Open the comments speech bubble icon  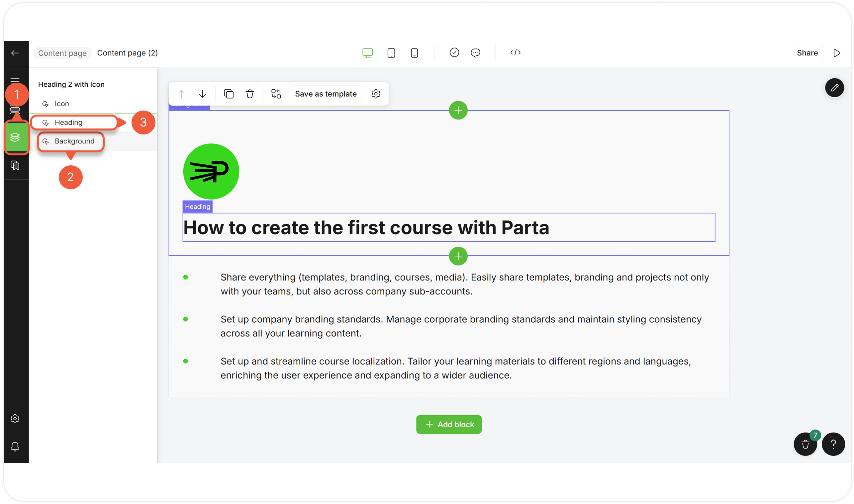click(475, 53)
